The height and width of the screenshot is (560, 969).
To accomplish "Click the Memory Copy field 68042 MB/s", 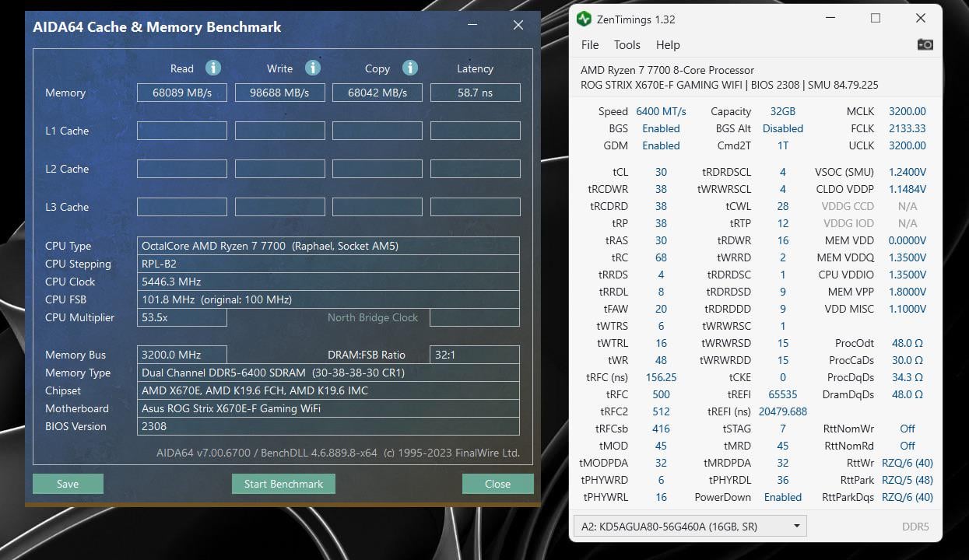I will point(377,93).
